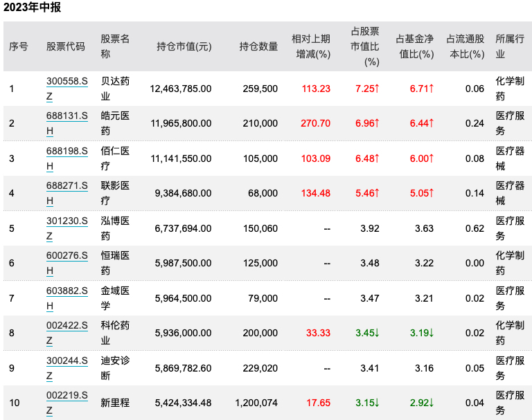Open stock code link 600276.SH
Image resolution: width=532 pixels, height=420 pixels.
pyautogui.click(x=66, y=263)
